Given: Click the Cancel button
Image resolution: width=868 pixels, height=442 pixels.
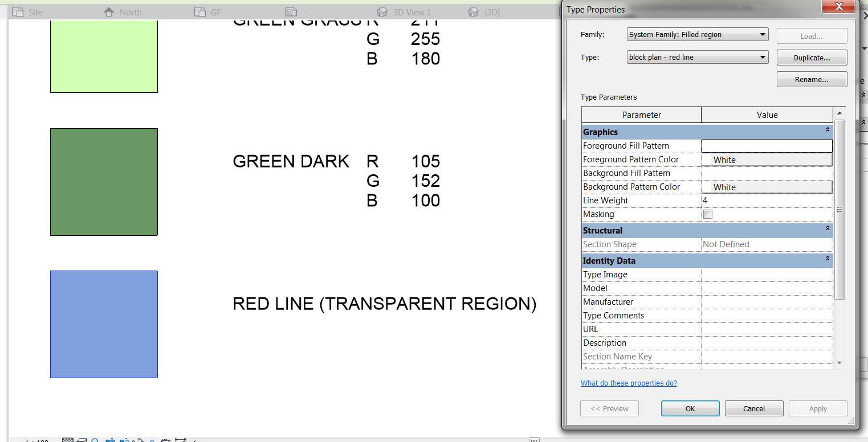Looking at the screenshot, I should pyautogui.click(x=754, y=408).
